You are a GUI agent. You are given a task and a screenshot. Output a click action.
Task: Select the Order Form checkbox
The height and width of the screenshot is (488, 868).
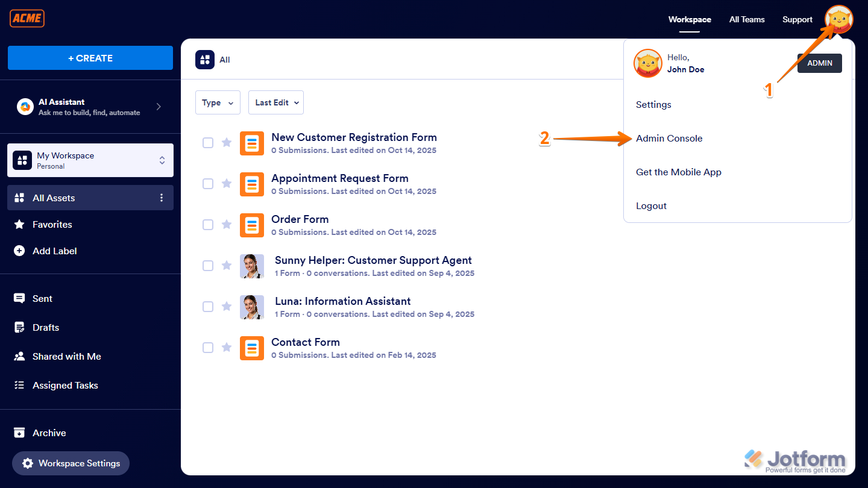tap(208, 225)
